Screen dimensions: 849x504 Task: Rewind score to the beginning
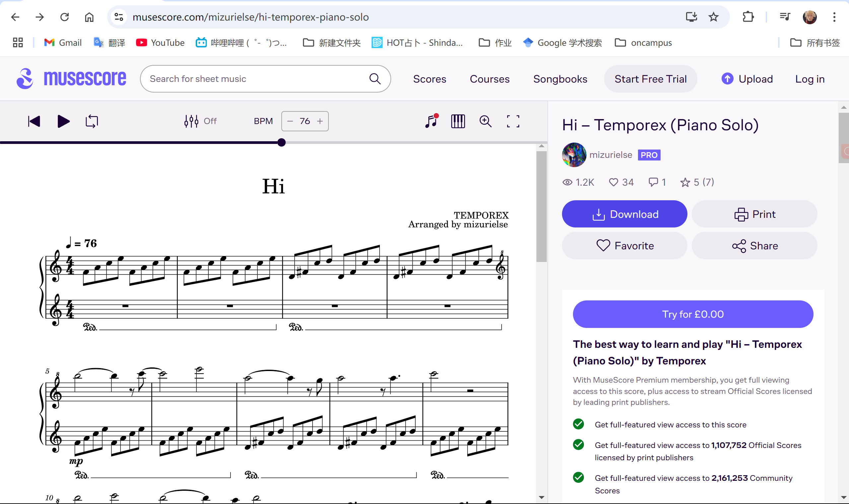point(34,121)
